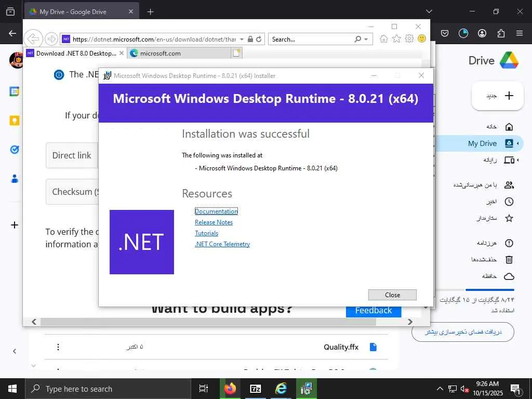Close the My Drive Firefox tab

point(131,11)
